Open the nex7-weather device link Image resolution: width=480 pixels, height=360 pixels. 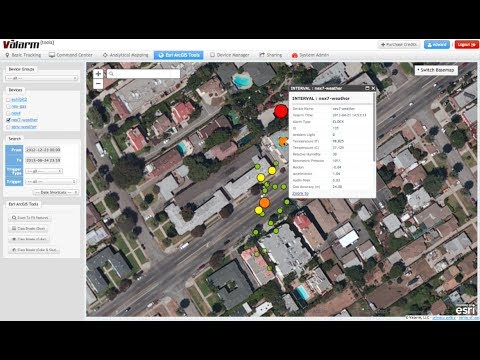click(24, 120)
